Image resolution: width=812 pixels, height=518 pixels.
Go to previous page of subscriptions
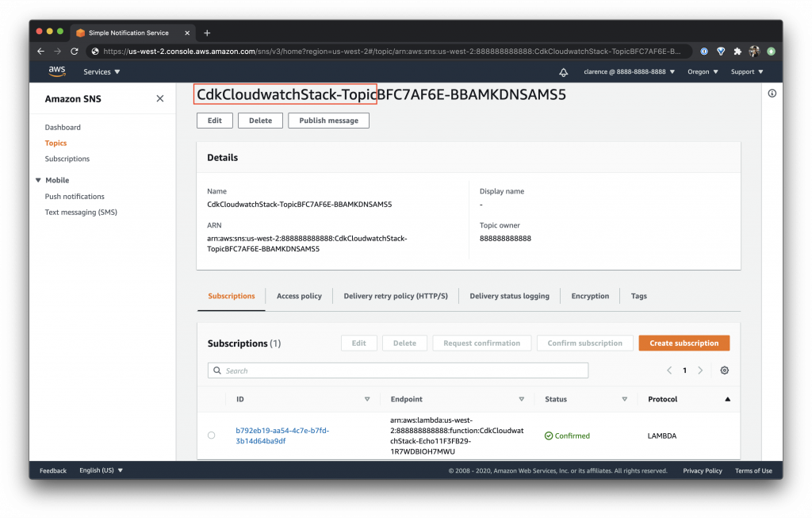point(669,370)
